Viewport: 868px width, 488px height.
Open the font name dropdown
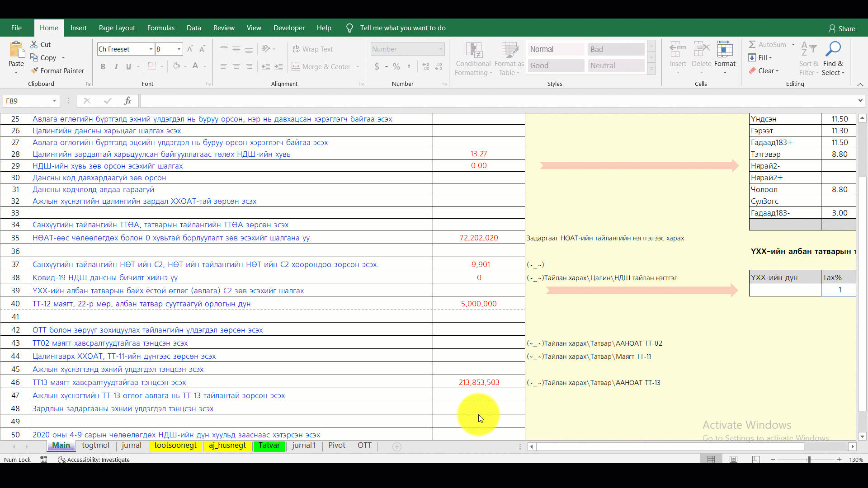[x=151, y=49]
